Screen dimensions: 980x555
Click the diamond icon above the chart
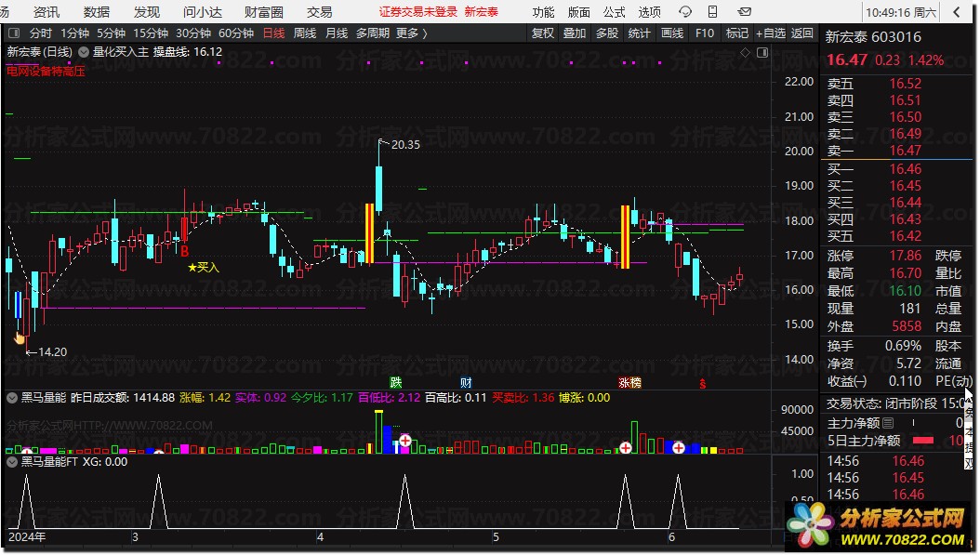(746, 52)
